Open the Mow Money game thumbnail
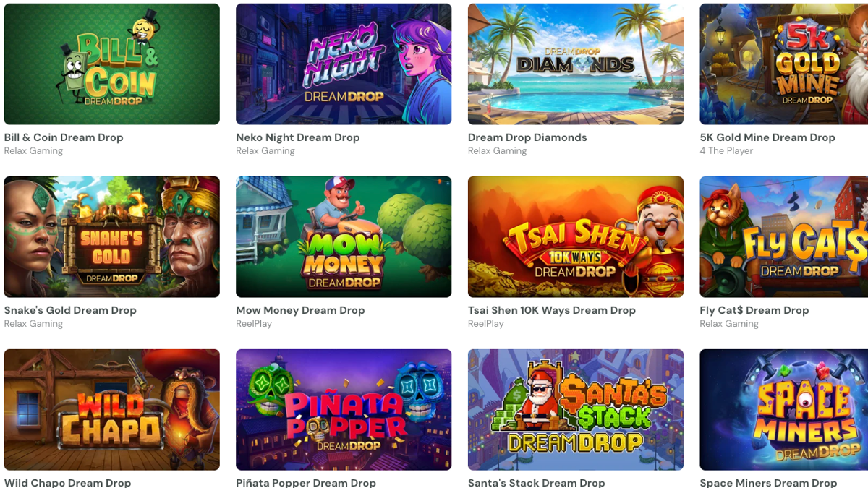 344,237
